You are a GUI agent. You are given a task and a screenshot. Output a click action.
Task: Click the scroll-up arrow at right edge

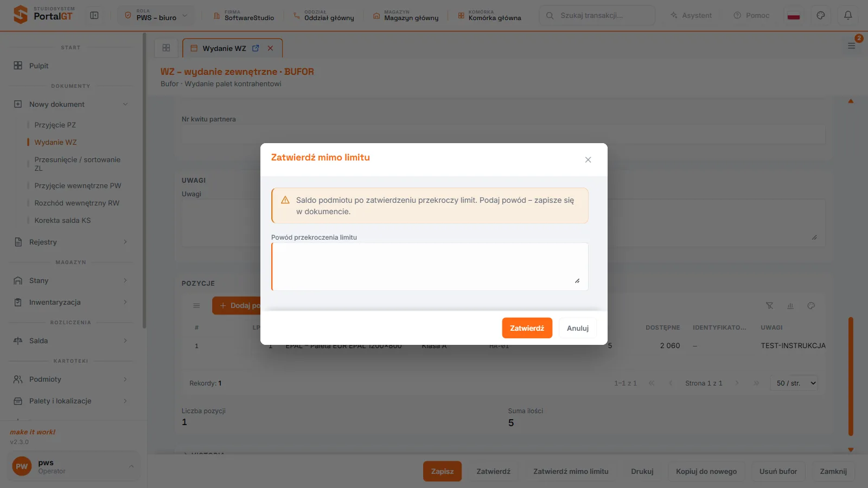click(x=851, y=101)
